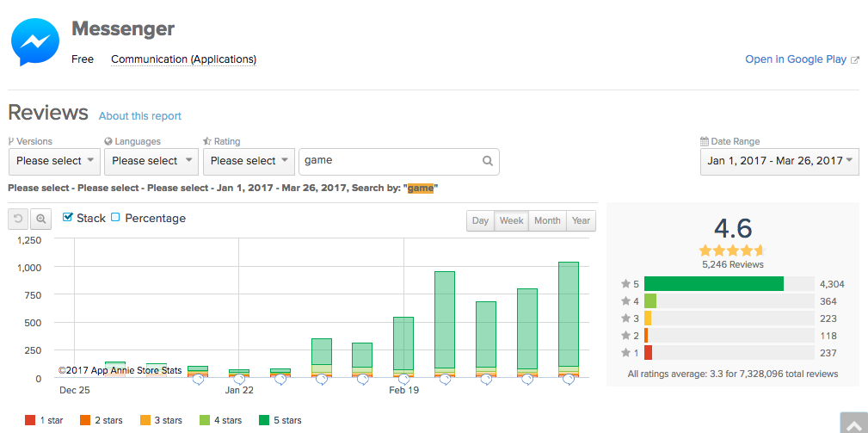Screen dimensions: 868x433
Task: Click the Reviews heading
Action: click(48, 113)
